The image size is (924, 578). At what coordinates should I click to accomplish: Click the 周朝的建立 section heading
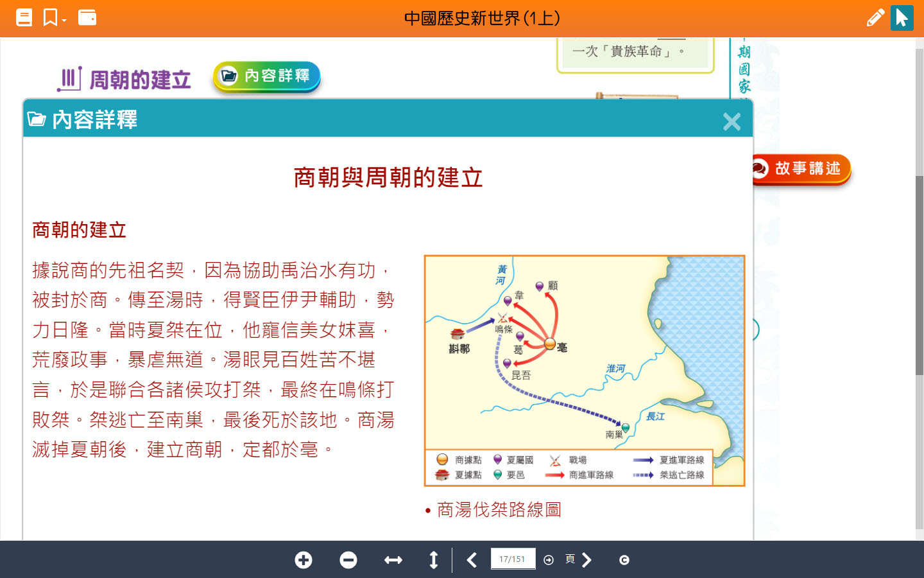(x=139, y=80)
